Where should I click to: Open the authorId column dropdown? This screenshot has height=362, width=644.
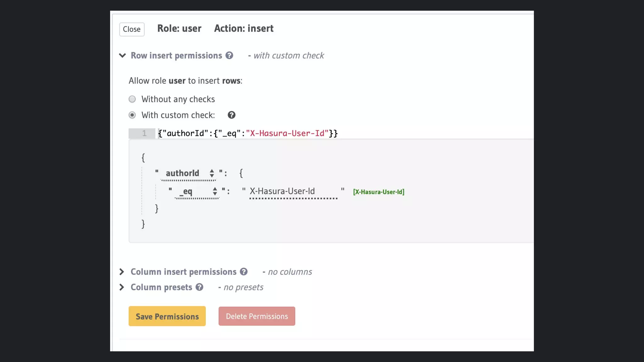click(x=188, y=173)
